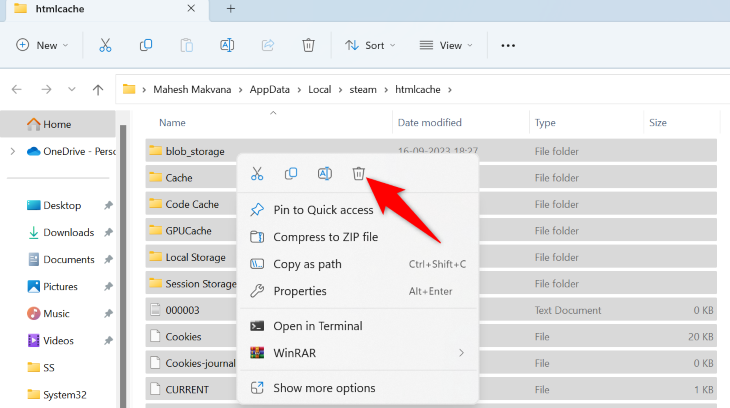The image size is (730, 408).
Task: Select Compress to ZIP file
Action: pos(325,237)
